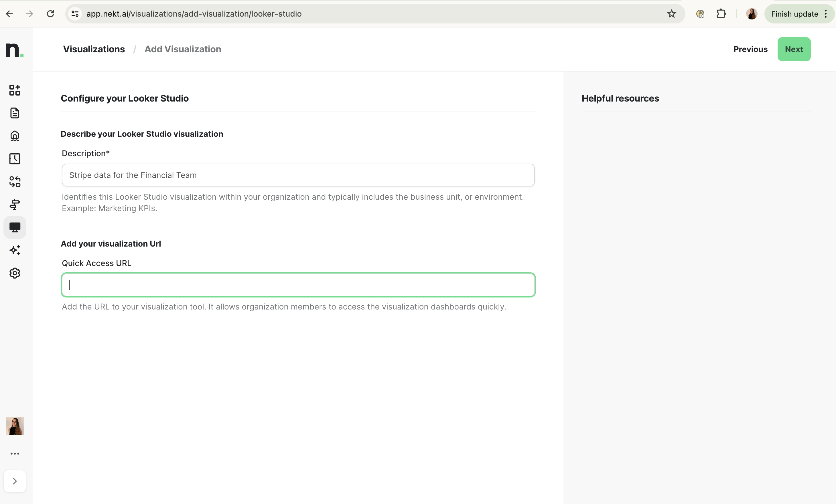Click 'Helpful resources' heading
Screen dimensions: 836x504
point(620,98)
